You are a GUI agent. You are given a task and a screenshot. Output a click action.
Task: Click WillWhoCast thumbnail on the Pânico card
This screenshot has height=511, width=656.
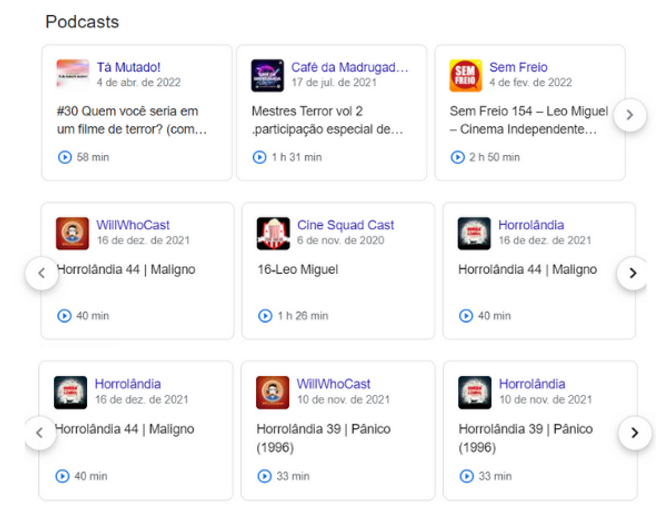tap(272, 392)
